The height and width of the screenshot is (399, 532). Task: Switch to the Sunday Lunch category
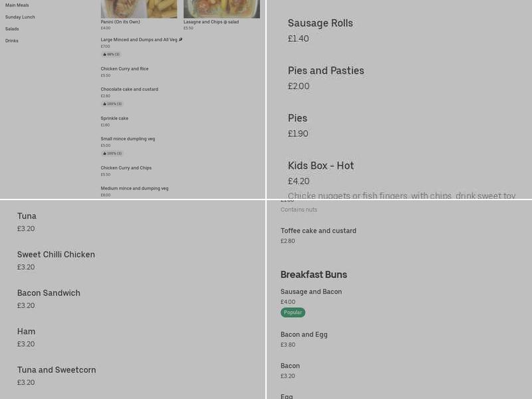[20, 17]
